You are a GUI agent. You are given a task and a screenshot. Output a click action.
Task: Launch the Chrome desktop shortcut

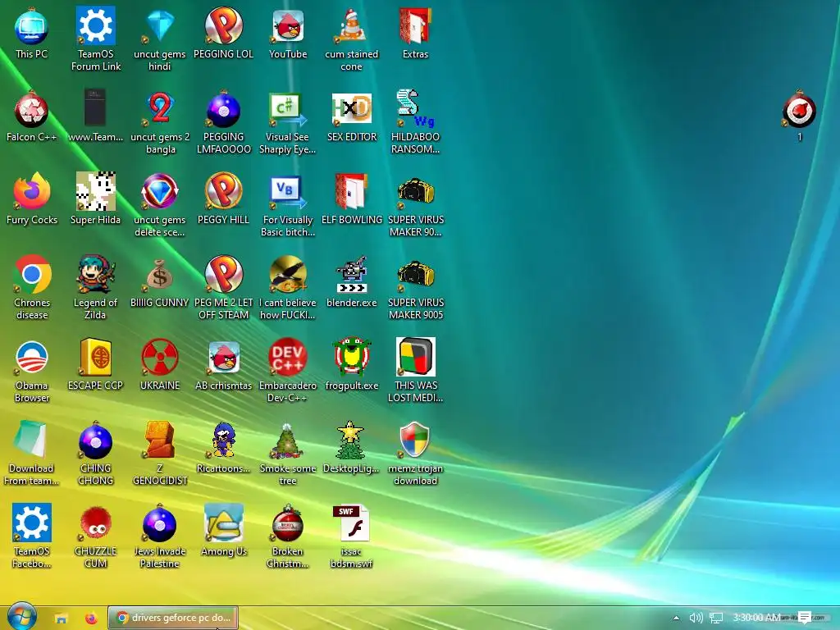click(32, 274)
